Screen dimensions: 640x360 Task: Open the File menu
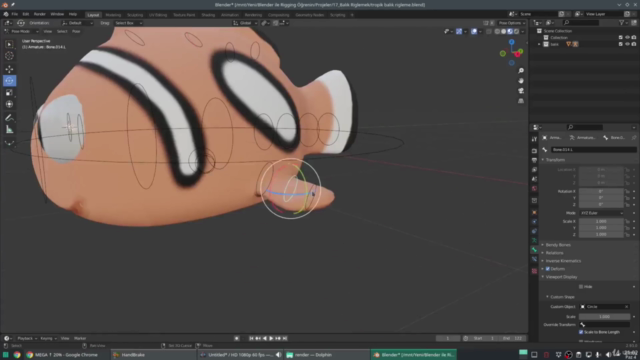point(15,14)
